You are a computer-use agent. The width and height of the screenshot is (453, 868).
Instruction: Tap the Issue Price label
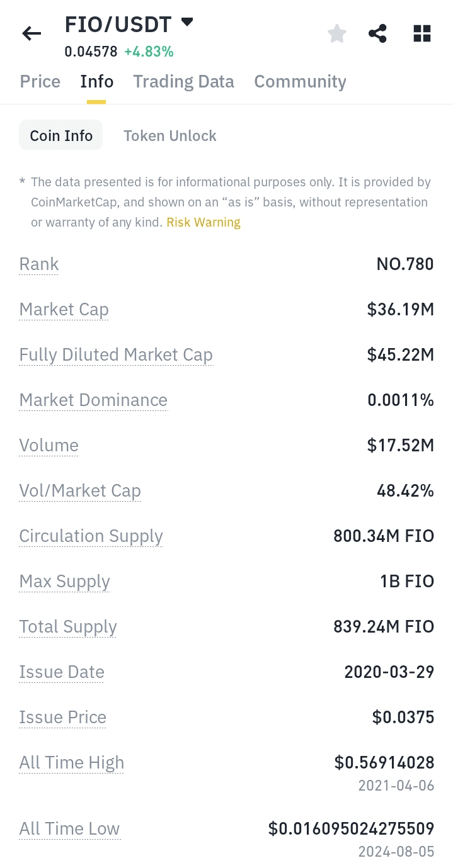(62, 718)
